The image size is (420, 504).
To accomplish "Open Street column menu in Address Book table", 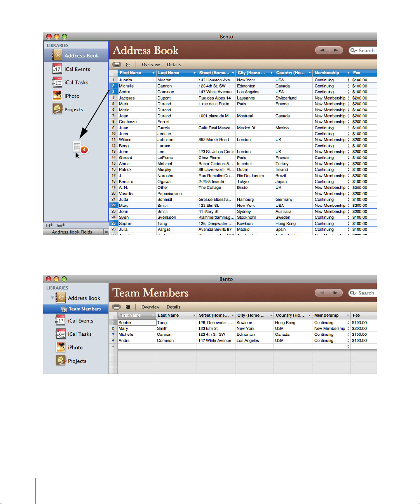I will click(x=233, y=73).
